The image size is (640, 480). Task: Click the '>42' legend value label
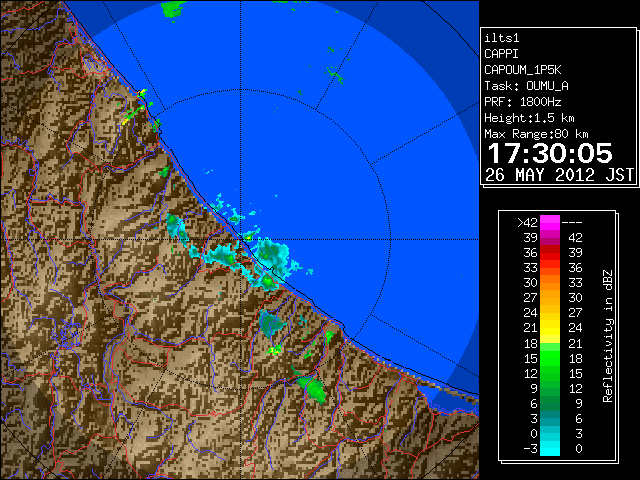(x=528, y=223)
